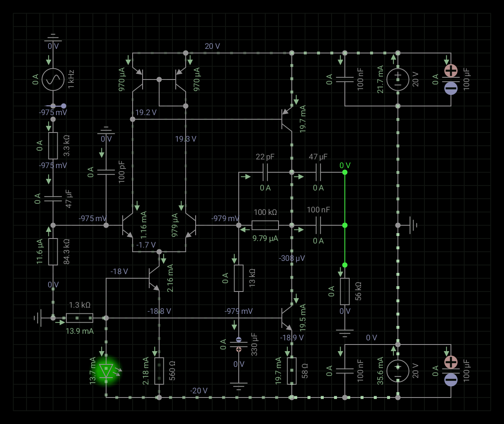Click the ground symbol above 0 V label

[53, 36]
